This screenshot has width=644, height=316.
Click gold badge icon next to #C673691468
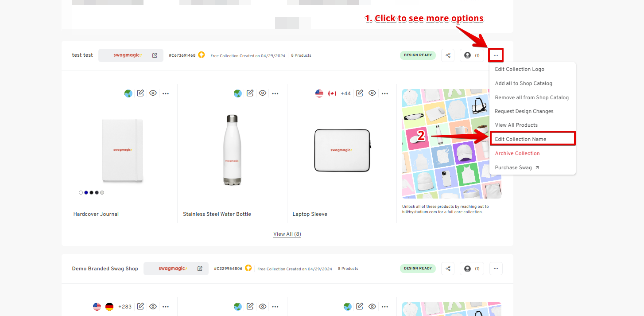point(202,55)
